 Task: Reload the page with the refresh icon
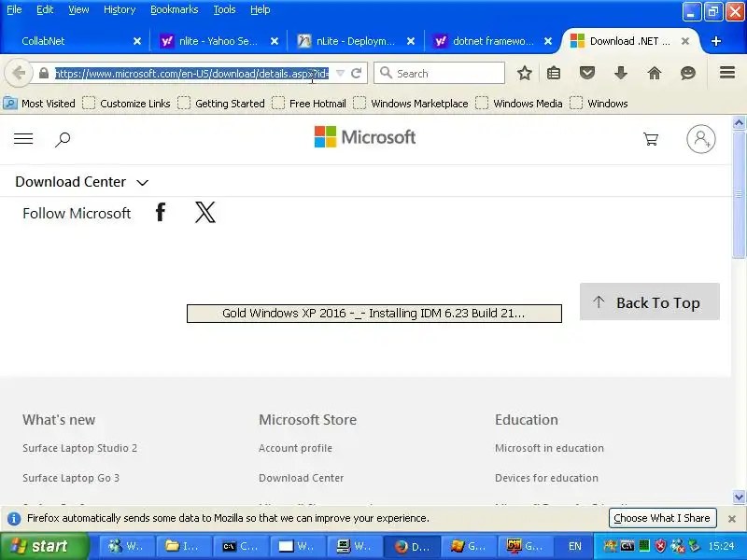356,74
